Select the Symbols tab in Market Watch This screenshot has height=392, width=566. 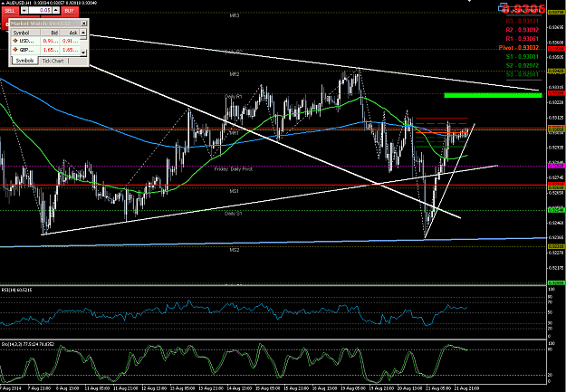tap(24, 61)
